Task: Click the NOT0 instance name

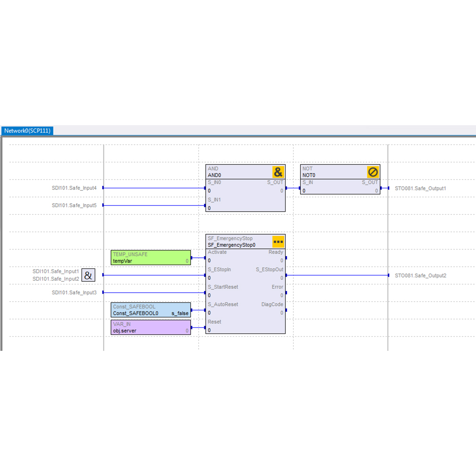Action: click(309, 175)
